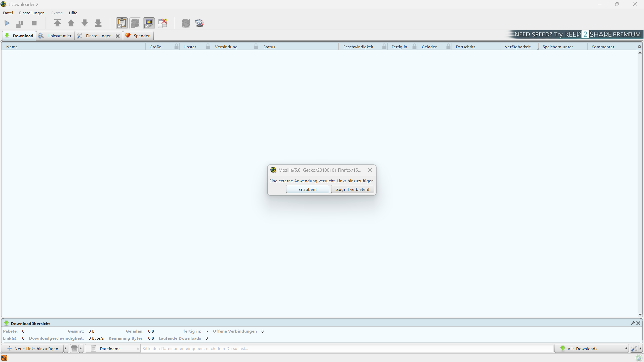Open the Spenden tab
This screenshot has height=362, width=644.
(138, 36)
